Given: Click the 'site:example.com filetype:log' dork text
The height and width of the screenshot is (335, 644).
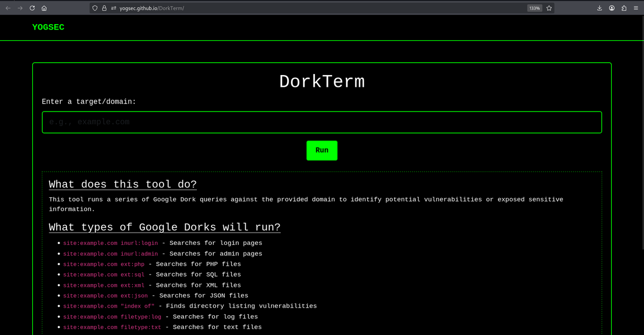Looking at the screenshot, I should (x=112, y=317).
